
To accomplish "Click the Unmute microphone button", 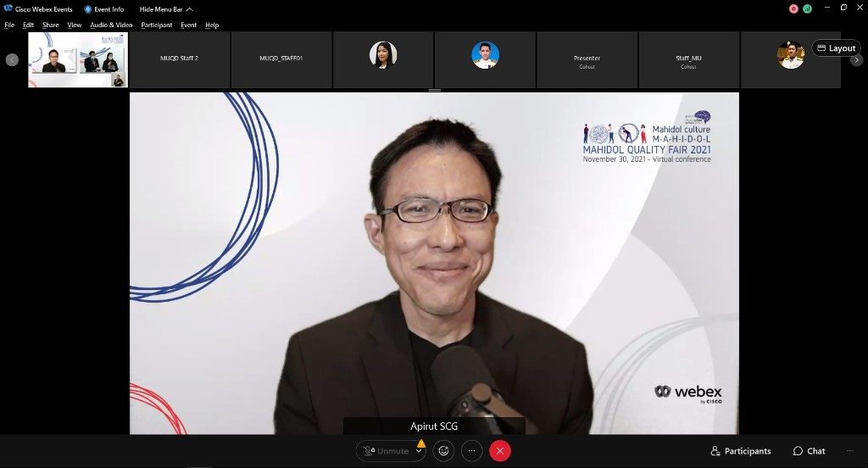I will tap(386, 451).
